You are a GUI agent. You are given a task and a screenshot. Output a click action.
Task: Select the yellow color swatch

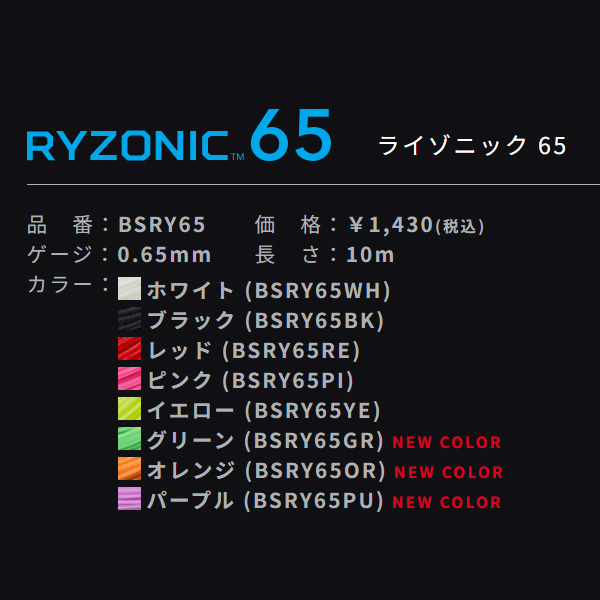click(129, 408)
